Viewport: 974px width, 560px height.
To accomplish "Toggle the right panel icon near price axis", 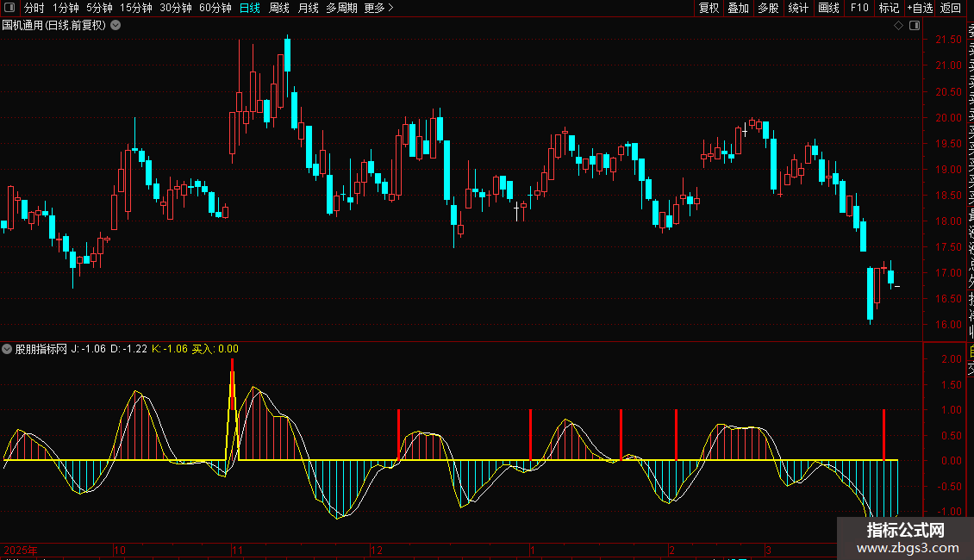I will [x=915, y=26].
